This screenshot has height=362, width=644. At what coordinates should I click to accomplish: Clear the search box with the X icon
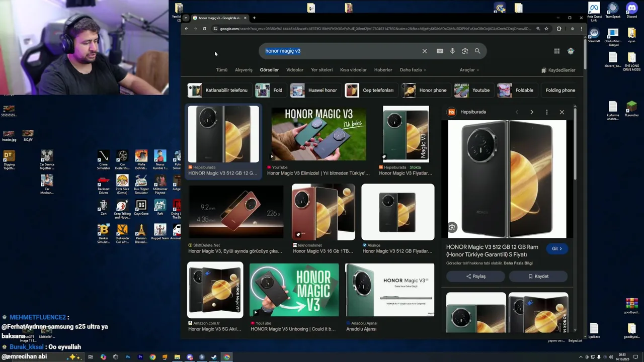425,51
